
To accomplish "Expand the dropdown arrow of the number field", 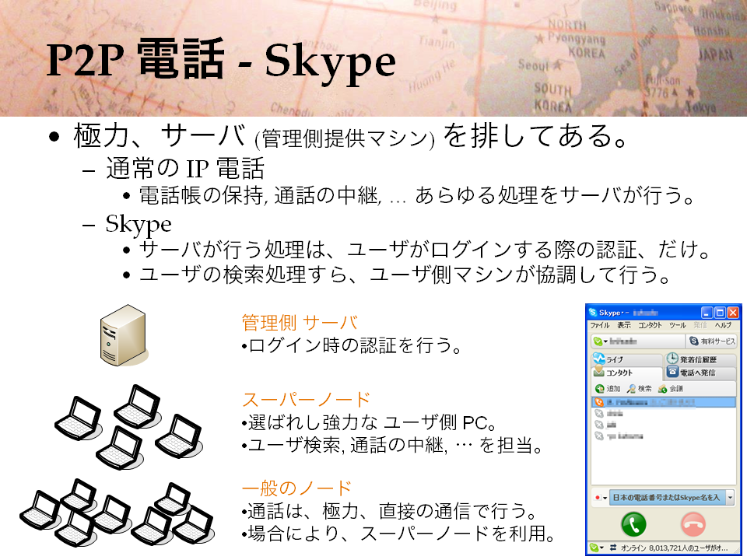I will [731, 498].
